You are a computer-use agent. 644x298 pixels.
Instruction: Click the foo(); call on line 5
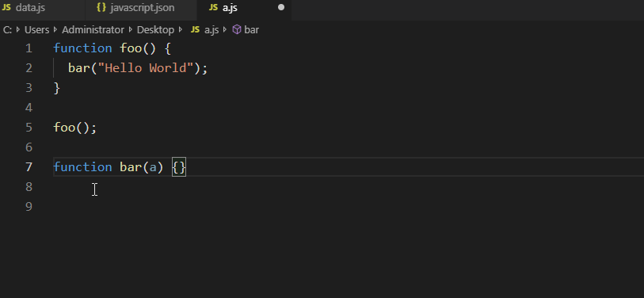tap(75, 128)
